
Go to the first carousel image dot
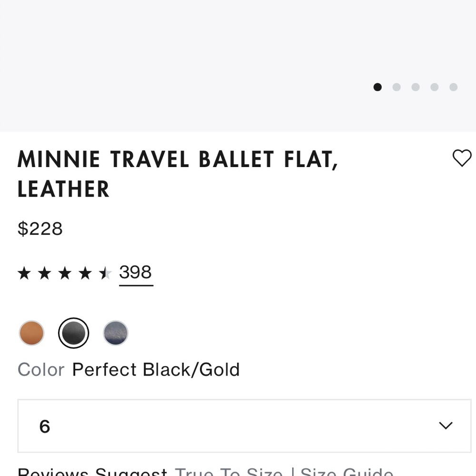click(377, 87)
